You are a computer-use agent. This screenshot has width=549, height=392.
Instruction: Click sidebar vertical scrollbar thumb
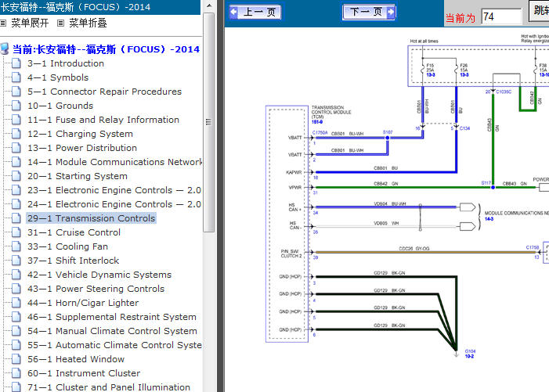209,122
